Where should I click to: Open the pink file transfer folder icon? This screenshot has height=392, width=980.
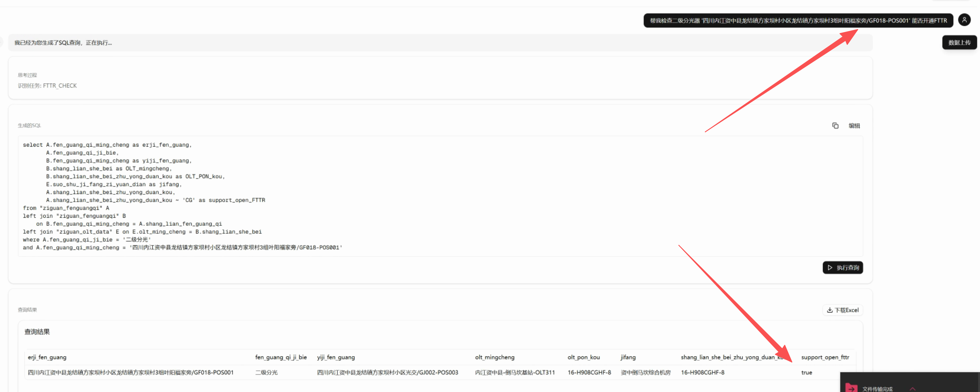[x=851, y=388]
